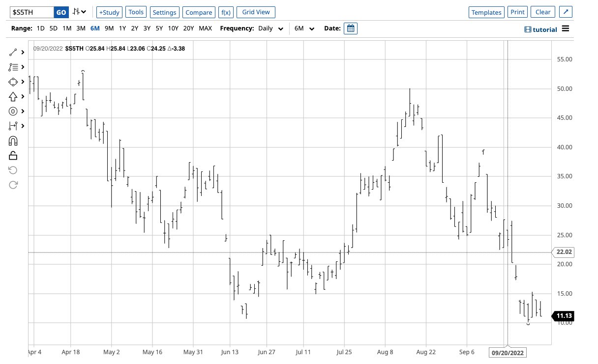Image resolution: width=598 pixels, height=364 pixels.
Task: Select the Fibonacci retracement tool icon
Action: click(x=13, y=67)
